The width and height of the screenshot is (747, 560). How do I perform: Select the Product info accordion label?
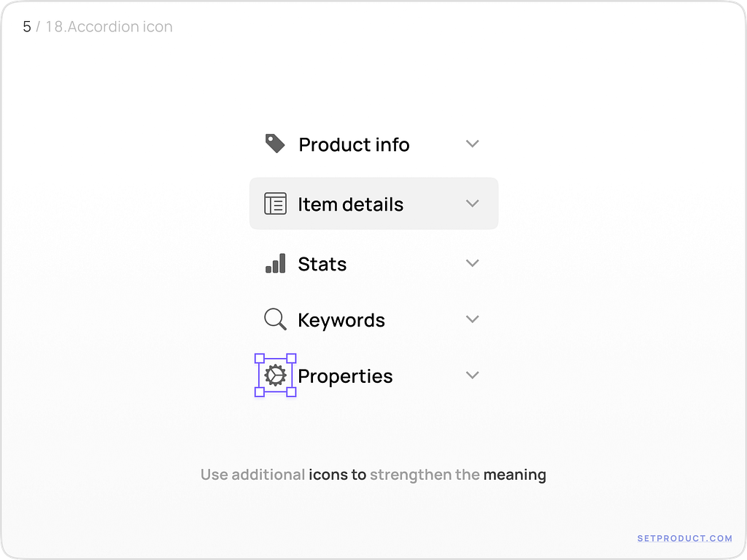354,144
